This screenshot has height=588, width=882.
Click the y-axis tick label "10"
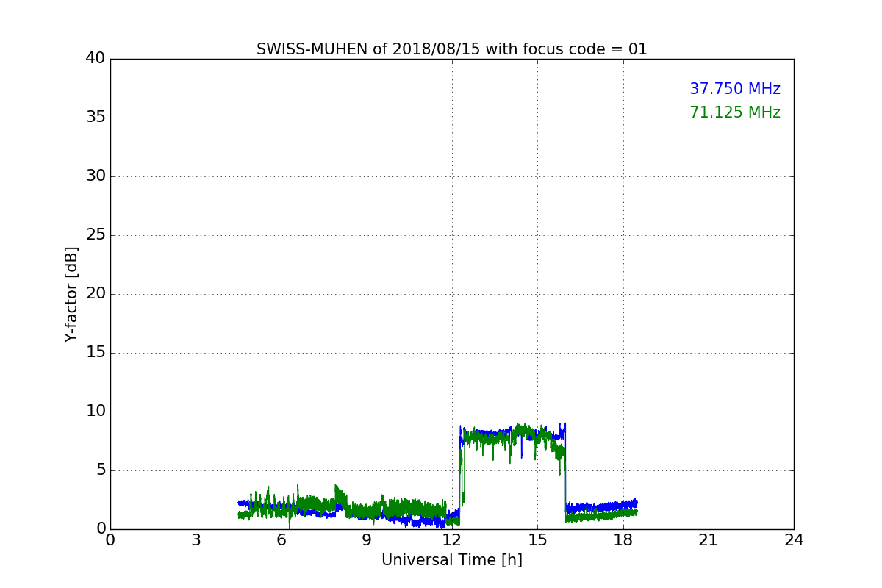96,412
